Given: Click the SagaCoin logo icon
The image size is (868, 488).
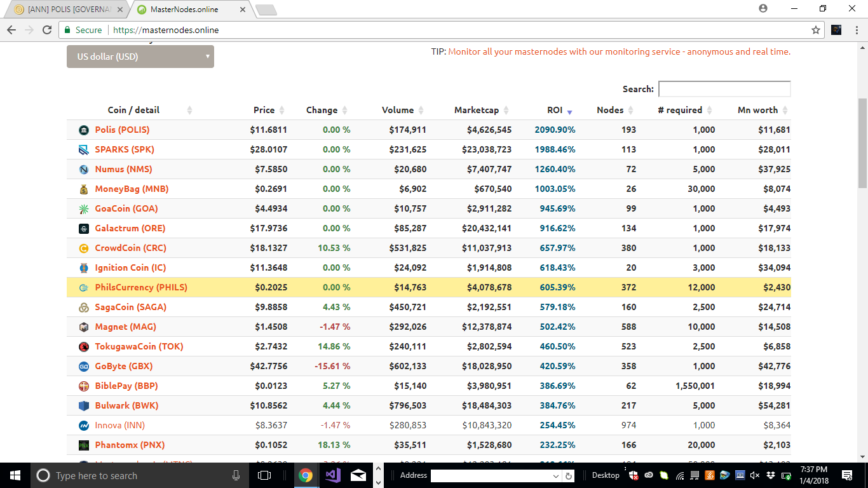Looking at the screenshot, I should [x=83, y=308].
